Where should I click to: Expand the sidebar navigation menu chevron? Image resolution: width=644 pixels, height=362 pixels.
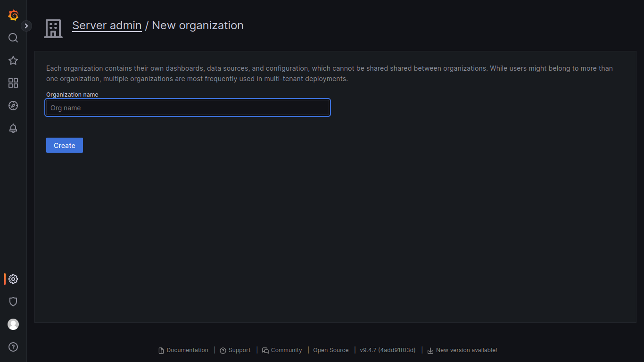click(26, 26)
